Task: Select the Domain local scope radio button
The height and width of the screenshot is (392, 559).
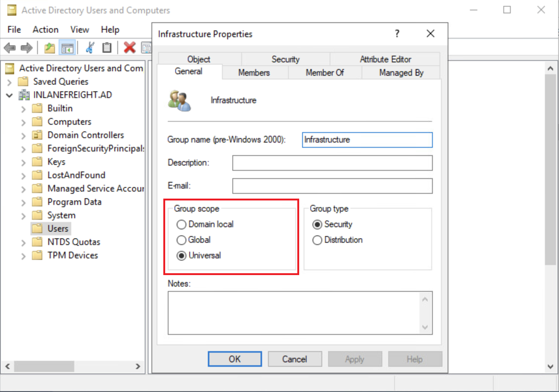Action: [182, 225]
